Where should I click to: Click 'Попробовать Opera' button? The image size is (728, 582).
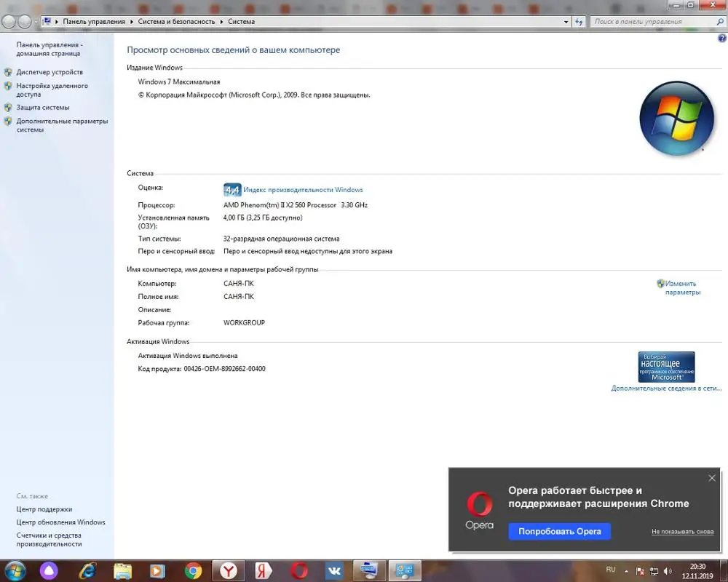(559, 531)
